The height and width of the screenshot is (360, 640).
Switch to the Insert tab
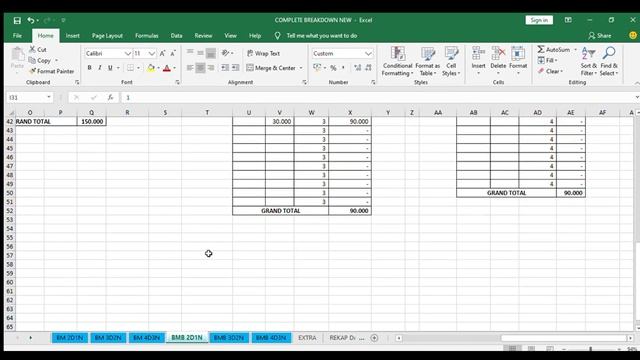(73, 36)
